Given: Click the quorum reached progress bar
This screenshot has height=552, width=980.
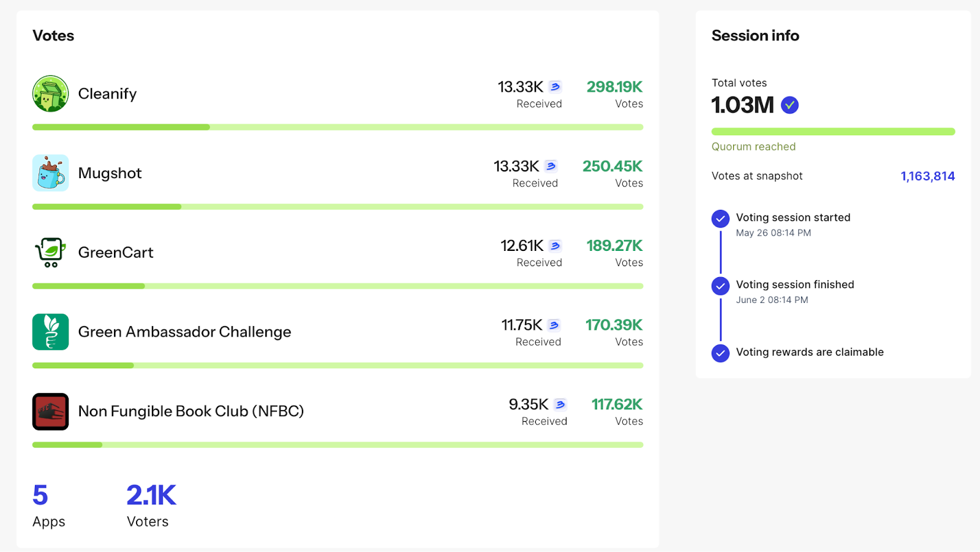Looking at the screenshot, I should 833,132.
